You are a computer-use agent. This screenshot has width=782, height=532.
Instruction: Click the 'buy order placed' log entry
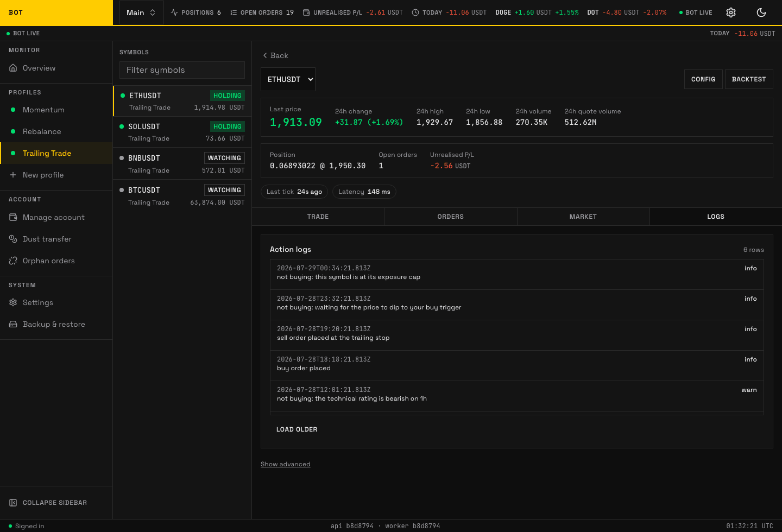[x=517, y=365]
